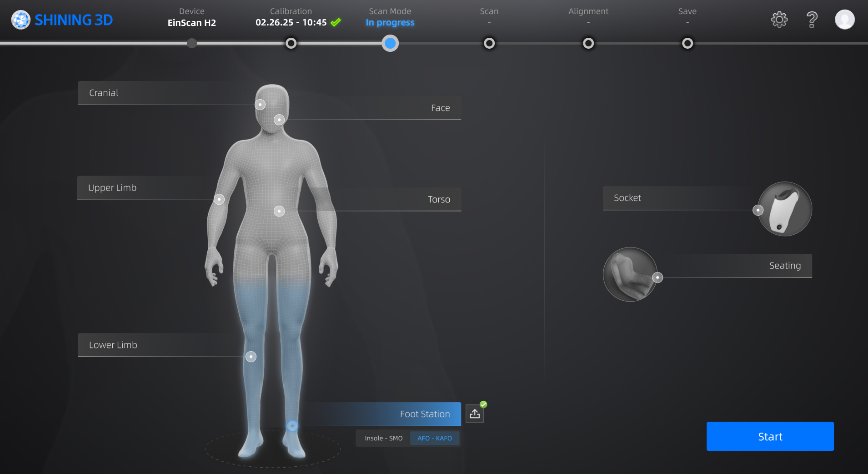Screen dimensions: 868x474
Task: Click the Save step marker on progress bar
Action: 687,43
